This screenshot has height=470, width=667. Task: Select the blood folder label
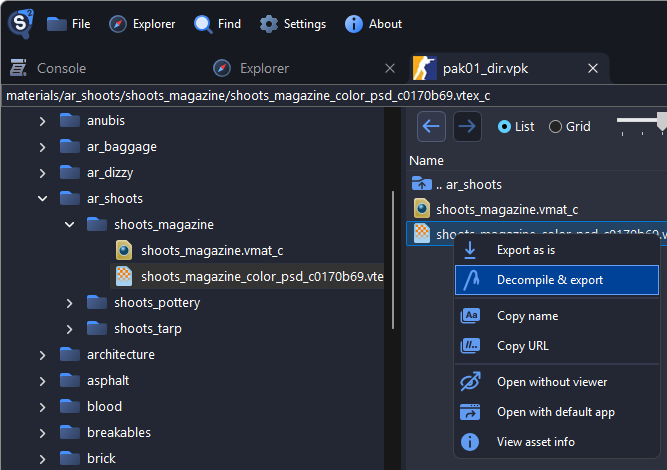[x=104, y=406]
